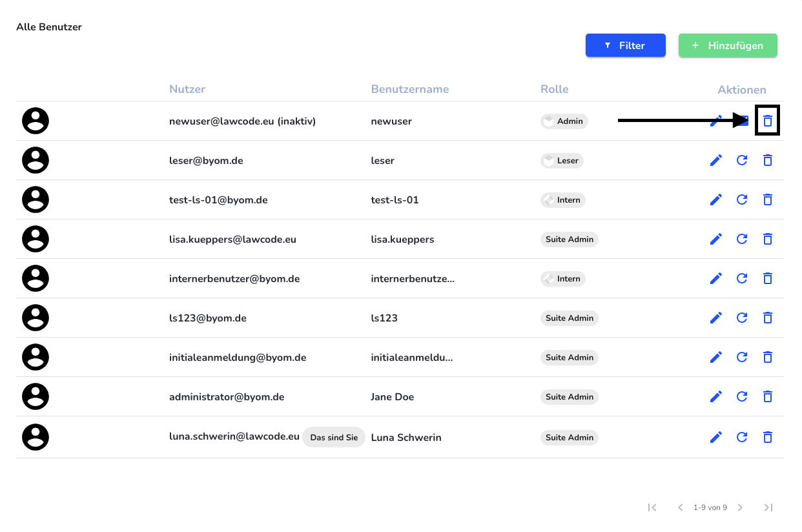Screen dimensions: 802x532
Task: Click the trash icon for lisa.kueppers
Action: tap(768, 239)
